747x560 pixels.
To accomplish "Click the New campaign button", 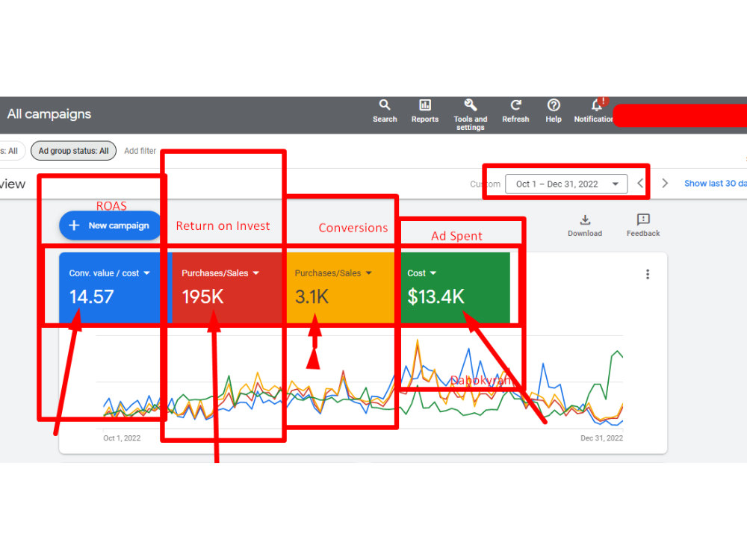I will pyautogui.click(x=110, y=225).
